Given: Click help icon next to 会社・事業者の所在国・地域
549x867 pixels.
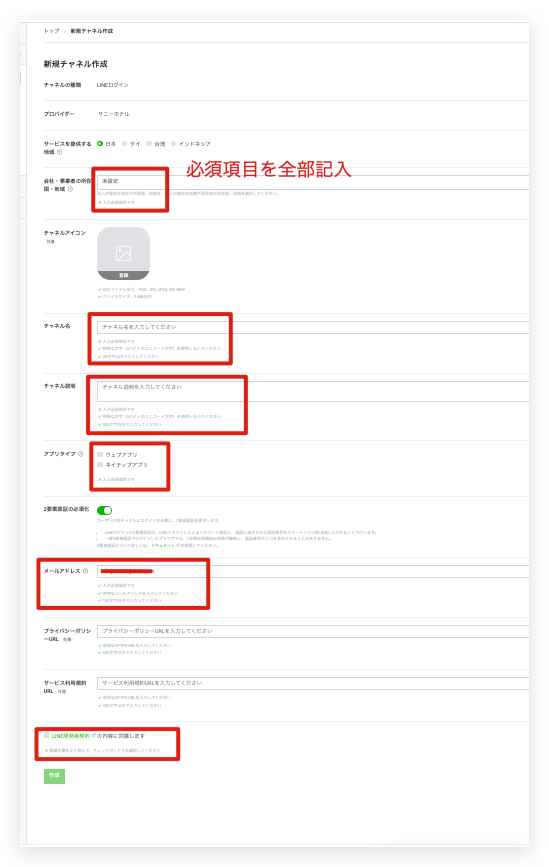Looking at the screenshot, I should point(70,189).
